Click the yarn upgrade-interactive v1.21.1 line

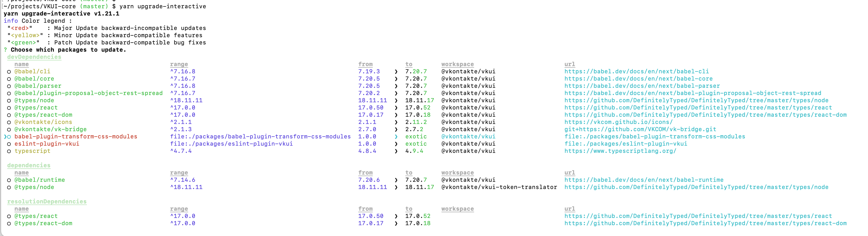click(x=61, y=13)
